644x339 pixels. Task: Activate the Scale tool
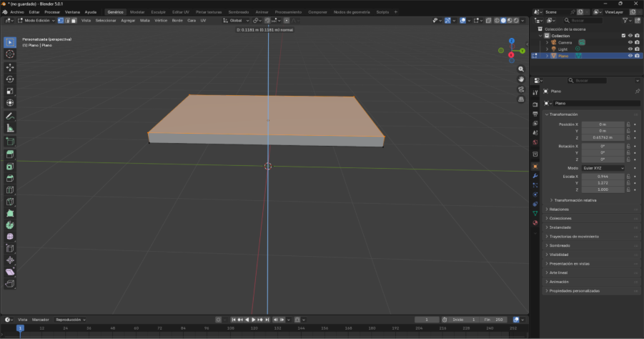tap(10, 91)
